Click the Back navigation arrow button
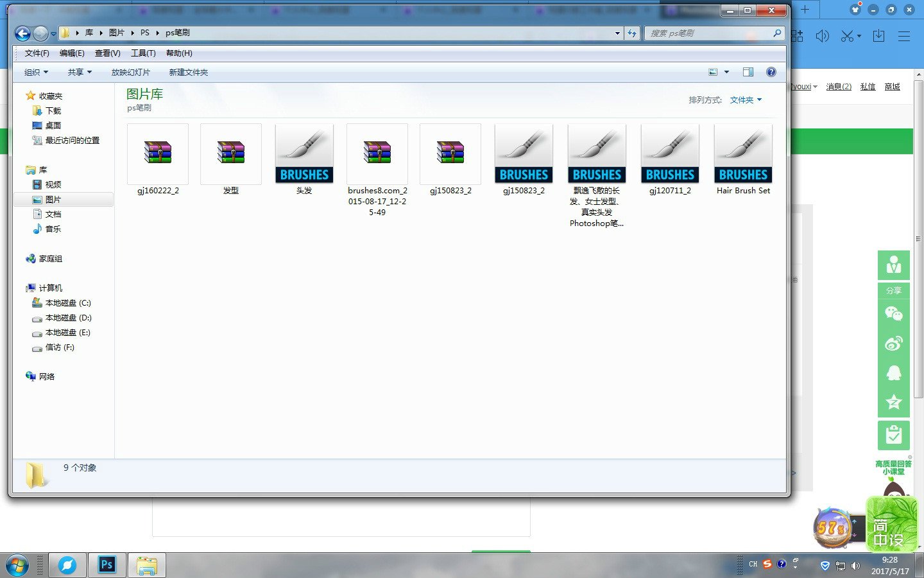Image resolution: width=924 pixels, height=578 pixels. point(22,33)
